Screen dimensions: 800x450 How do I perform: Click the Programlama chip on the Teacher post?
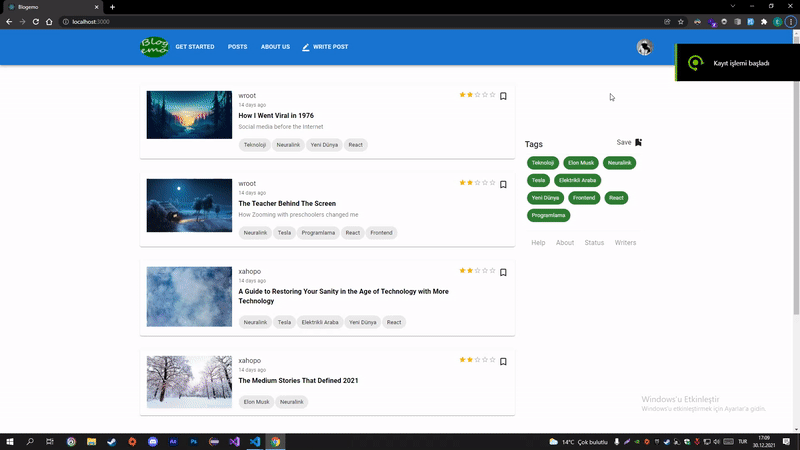coord(318,233)
